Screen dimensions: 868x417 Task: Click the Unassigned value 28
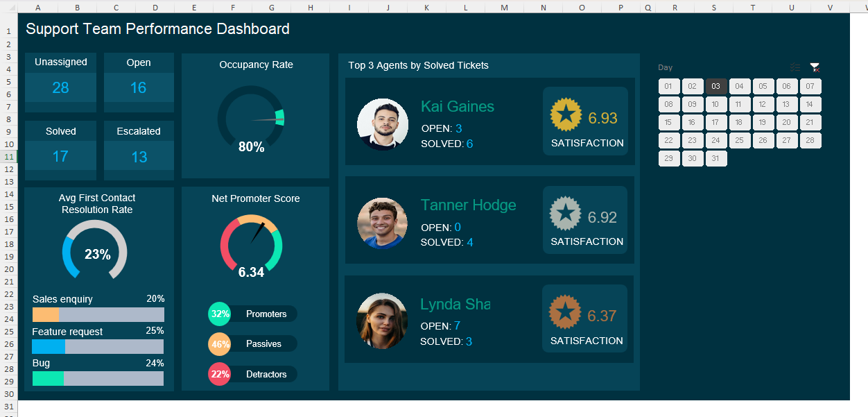pyautogui.click(x=60, y=87)
